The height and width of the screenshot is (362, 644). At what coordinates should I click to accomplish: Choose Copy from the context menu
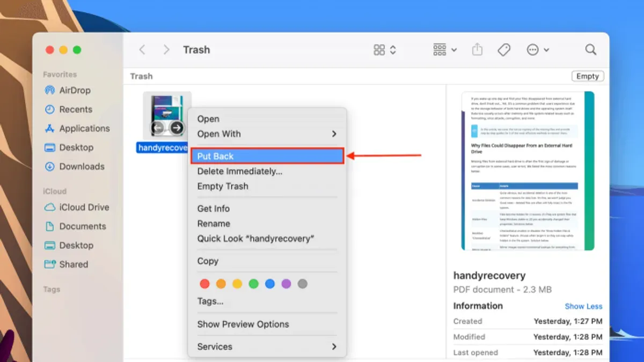click(267, 261)
